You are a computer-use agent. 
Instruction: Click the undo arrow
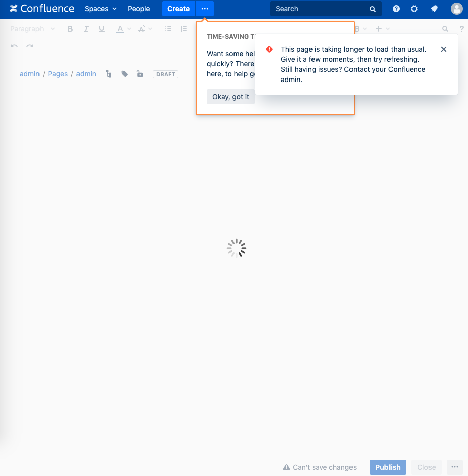tap(14, 46)
